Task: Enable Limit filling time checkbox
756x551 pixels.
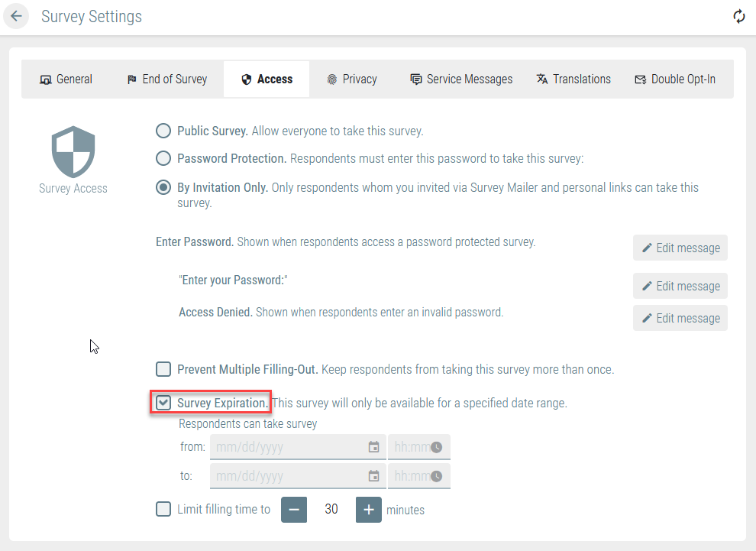Action: click(163, 509)
